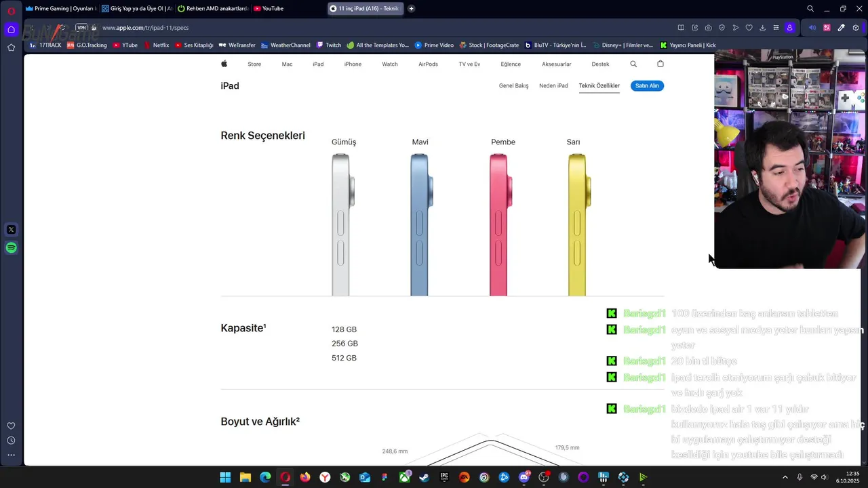Open Opera sidebar home button
Screen dimensions: 868x488
(x=11, y=29)
